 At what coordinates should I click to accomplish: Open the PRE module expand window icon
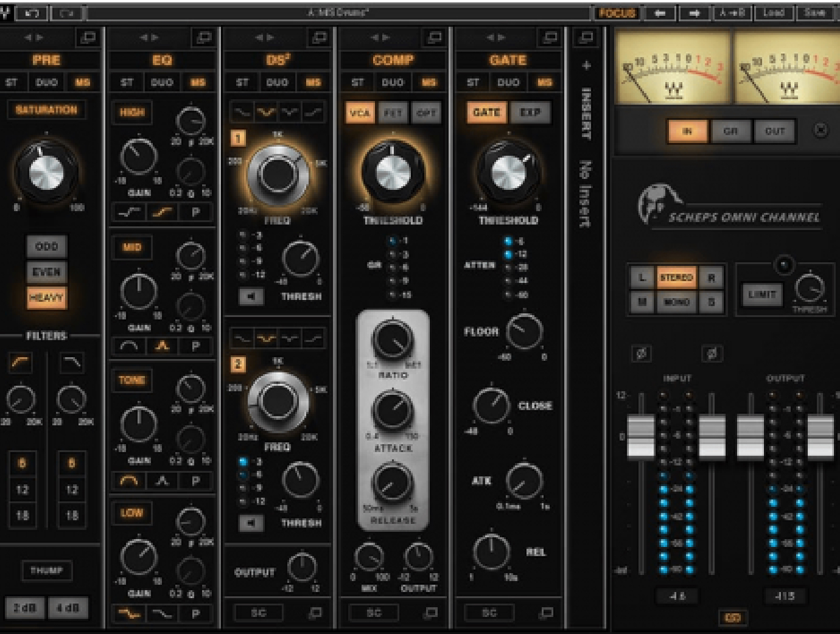coord(88,38)
